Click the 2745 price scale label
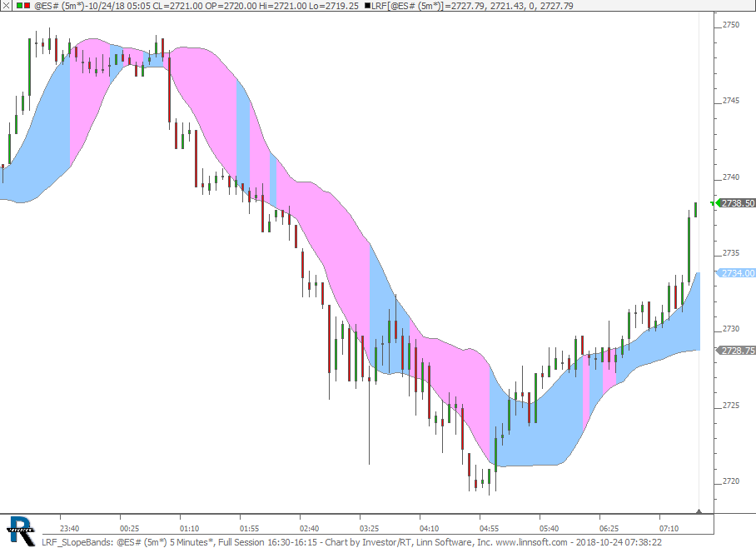This screenshot has width=756, height=548. [730, 101]
